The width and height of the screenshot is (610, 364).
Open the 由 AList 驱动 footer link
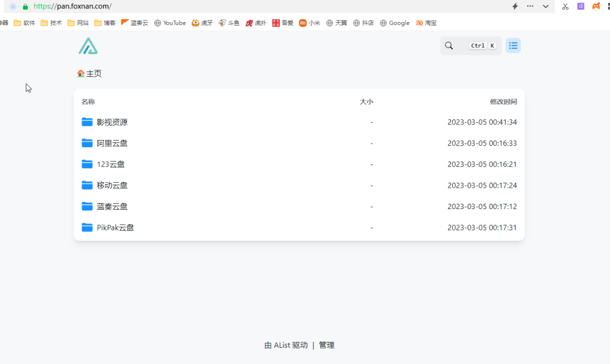point(286,346)
